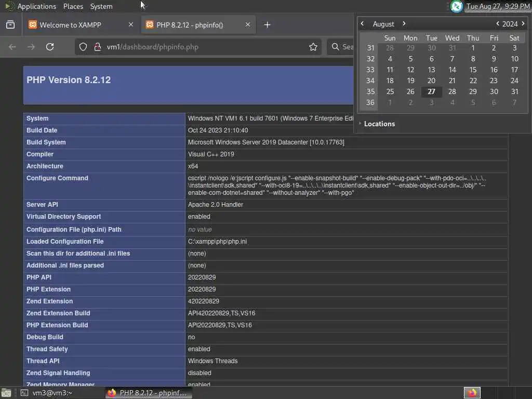
Task: Open the Applications menu
Action: coord(37,6)
